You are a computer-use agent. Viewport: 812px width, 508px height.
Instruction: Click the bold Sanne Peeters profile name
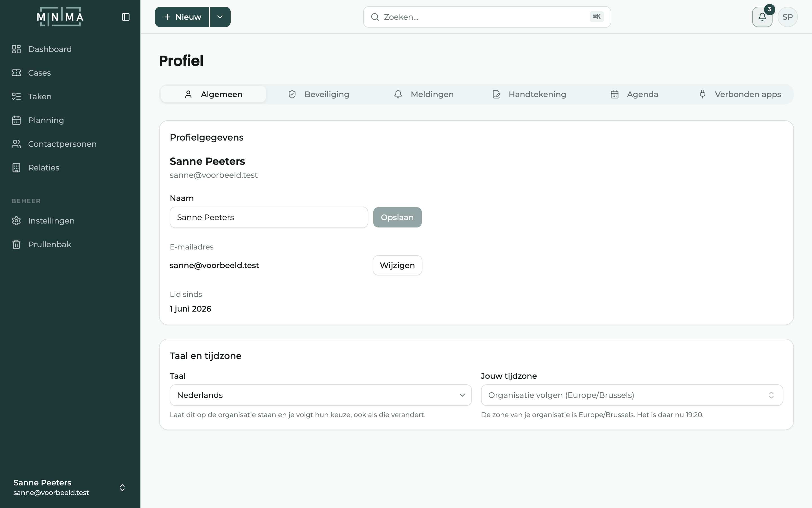(x=207, y=161)
